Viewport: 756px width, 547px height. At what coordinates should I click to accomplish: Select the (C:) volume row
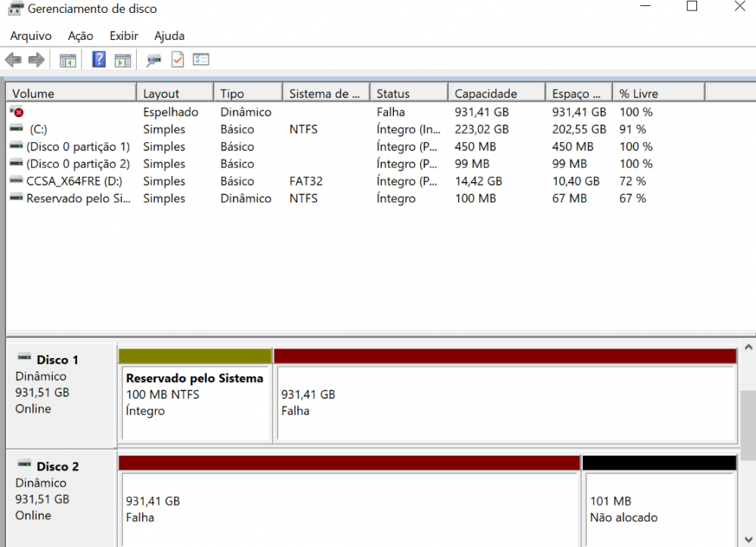tap(38, 129)
